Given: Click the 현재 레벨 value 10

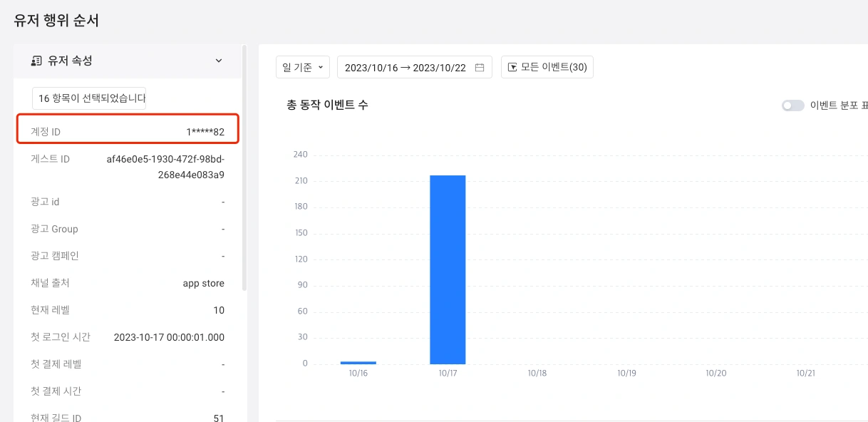Looking at the screenshot, I should pyautogui.click(x=219, y=310).
